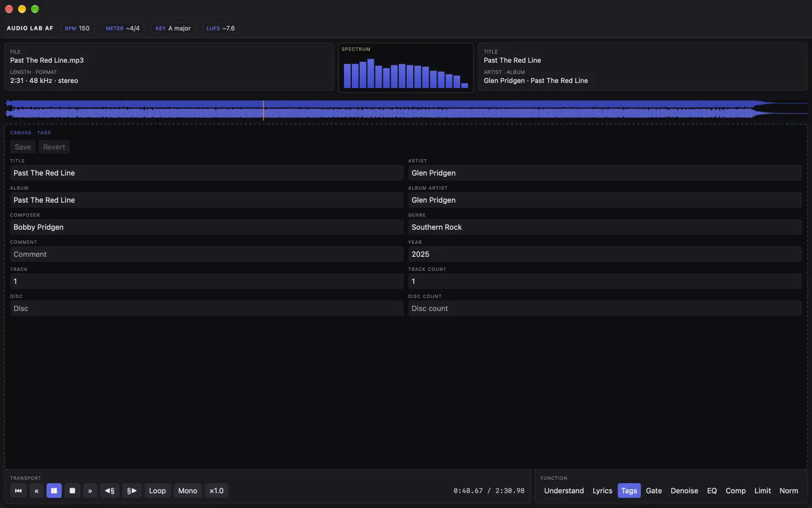This screenshot has width=812, height=508.
Task: Edit the Track Count field
Action: click(605, 282)
